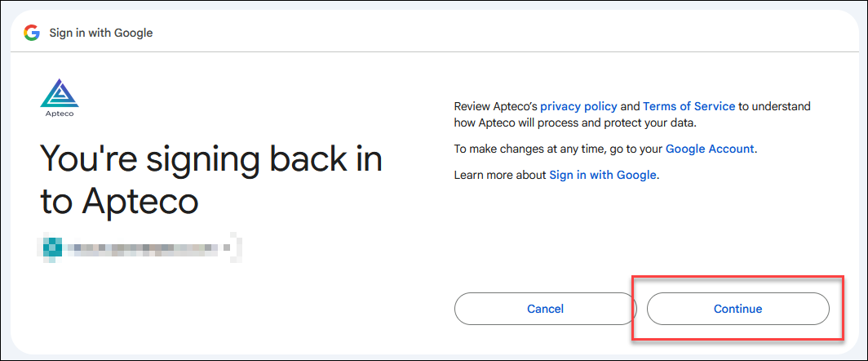Go to the Google Account link
Viewport: 868px width, 361px height.
coord(710,149)
